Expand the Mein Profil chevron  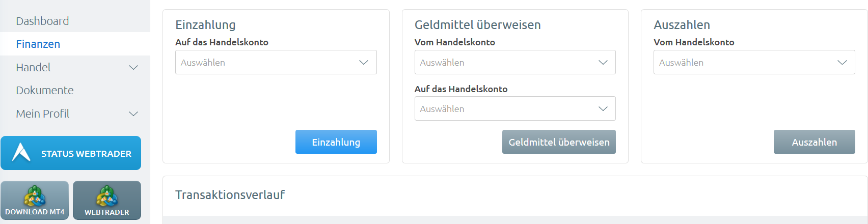click(x=133, y=114)
